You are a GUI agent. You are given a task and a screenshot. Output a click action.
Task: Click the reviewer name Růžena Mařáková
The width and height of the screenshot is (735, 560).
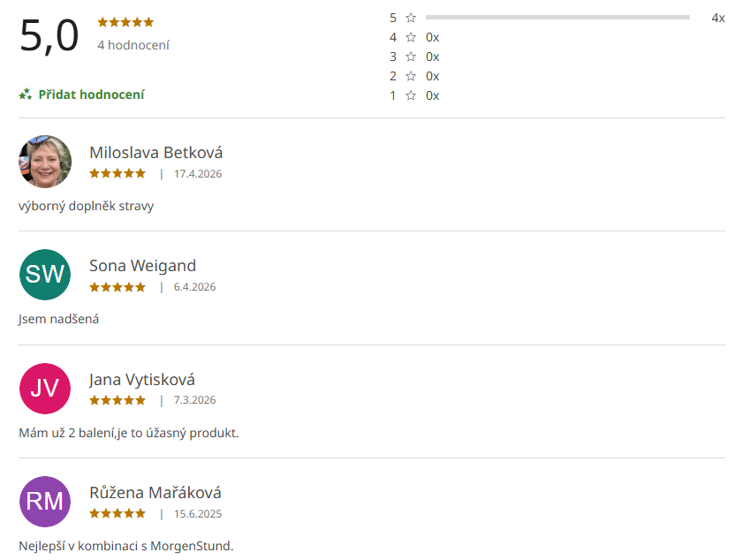pos(155,493)
